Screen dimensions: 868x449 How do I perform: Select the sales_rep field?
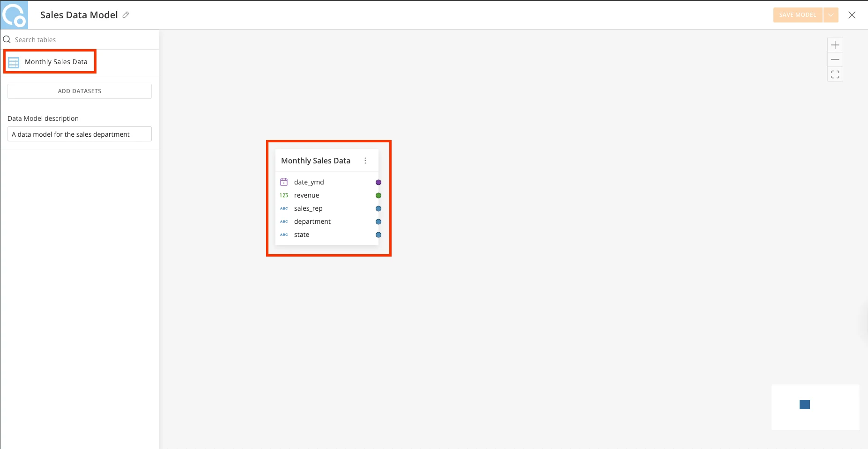308,208
